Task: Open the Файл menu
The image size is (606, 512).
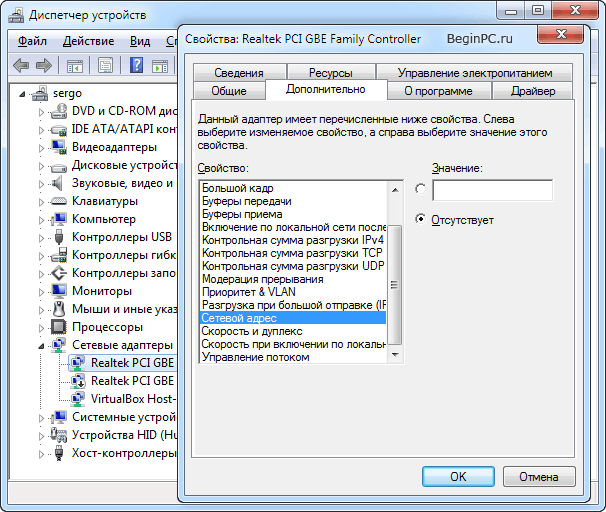Action: pyautogui.click(x=32, y=41)
